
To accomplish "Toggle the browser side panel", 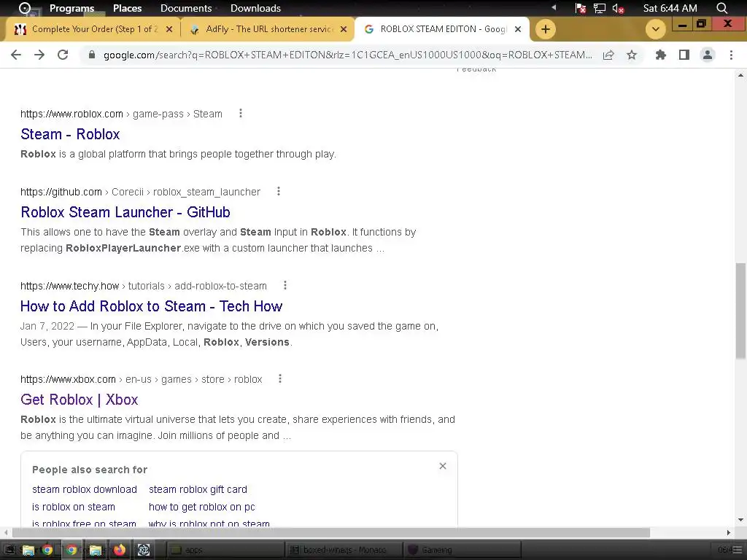I will pos(684,55).
